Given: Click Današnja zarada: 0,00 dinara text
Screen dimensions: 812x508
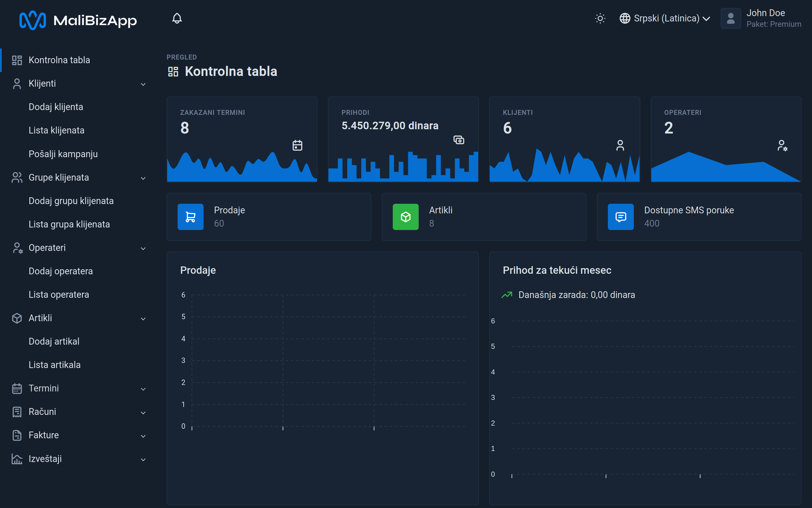Looking at the screenshot, I should tap(577, 295).
